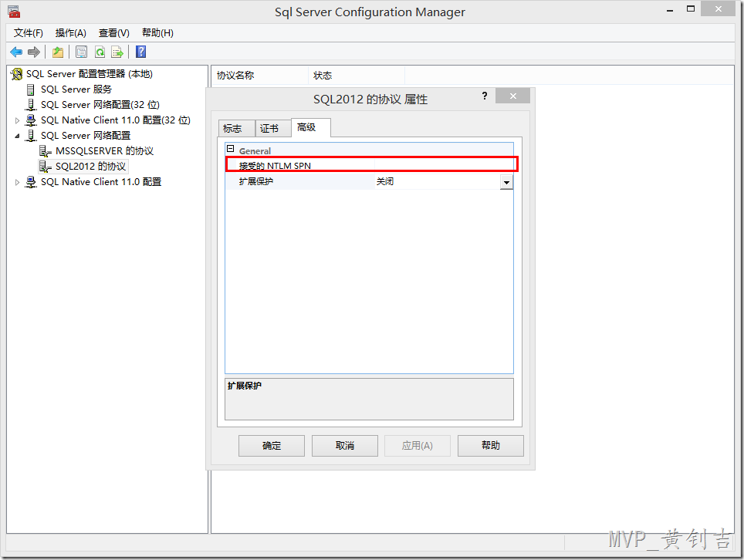Select SQL Server 网络配置 tree text
Image resolution: width=744 pixels, height=560 pixels.
click(x=86, y=136)
